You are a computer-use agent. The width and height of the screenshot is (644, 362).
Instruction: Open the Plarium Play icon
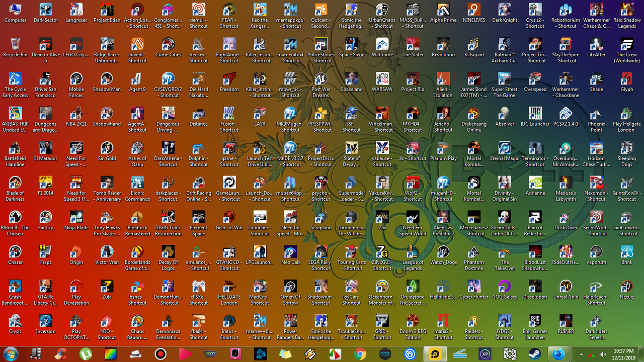tap(443, 151)
